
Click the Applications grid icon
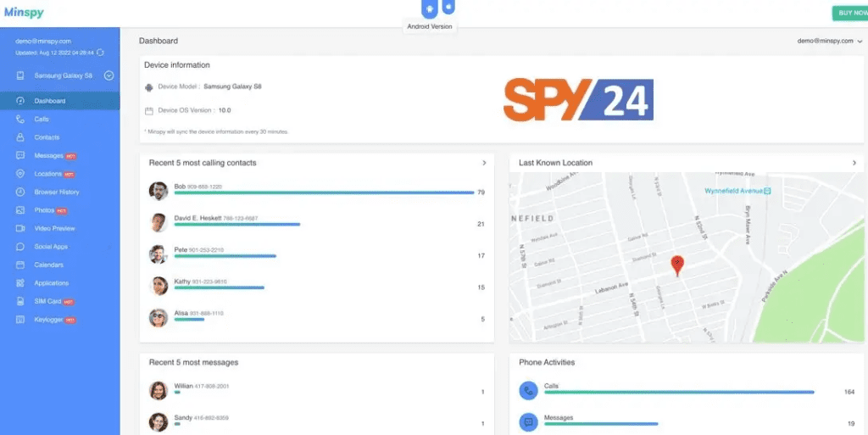click(x=20, y=283)
